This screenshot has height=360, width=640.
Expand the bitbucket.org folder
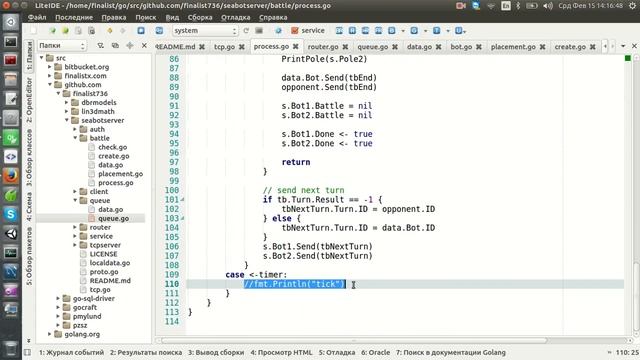50,67
